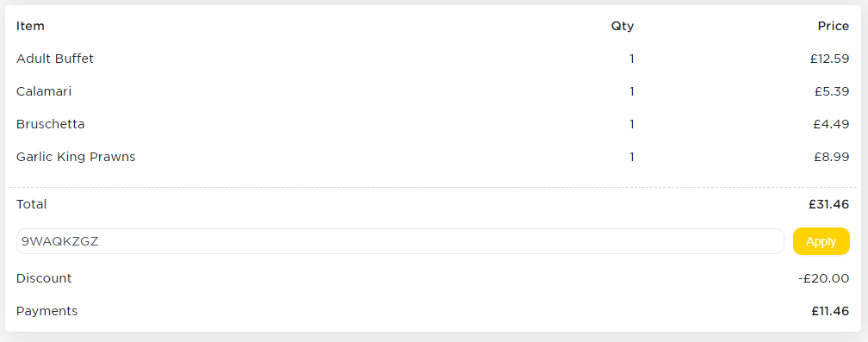Click the £5.39 Calamari price
868x342 pixels.
832,91
